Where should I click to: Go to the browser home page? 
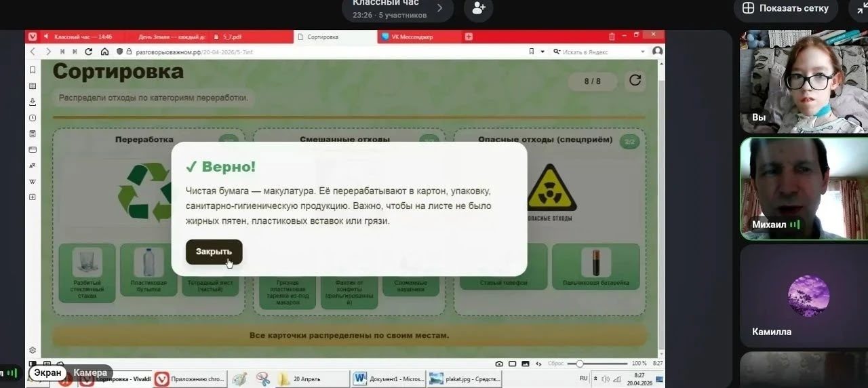coord(104,52)
